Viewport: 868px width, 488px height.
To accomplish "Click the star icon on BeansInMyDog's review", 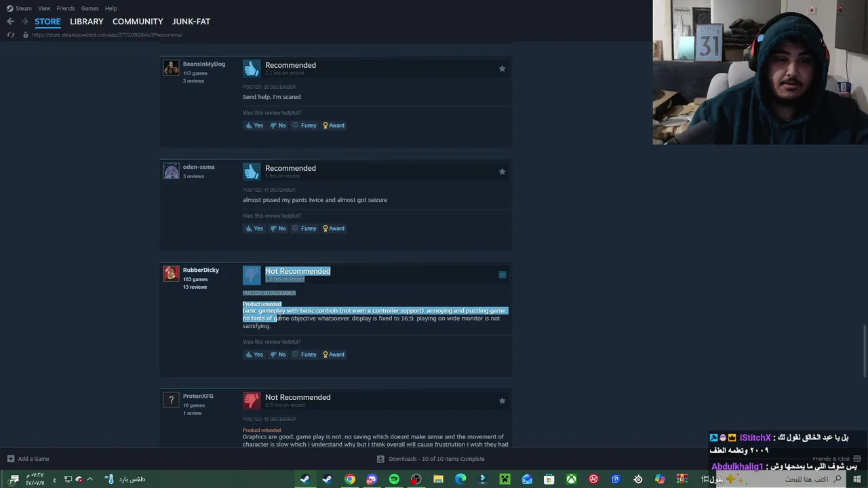I will (502, 68).
